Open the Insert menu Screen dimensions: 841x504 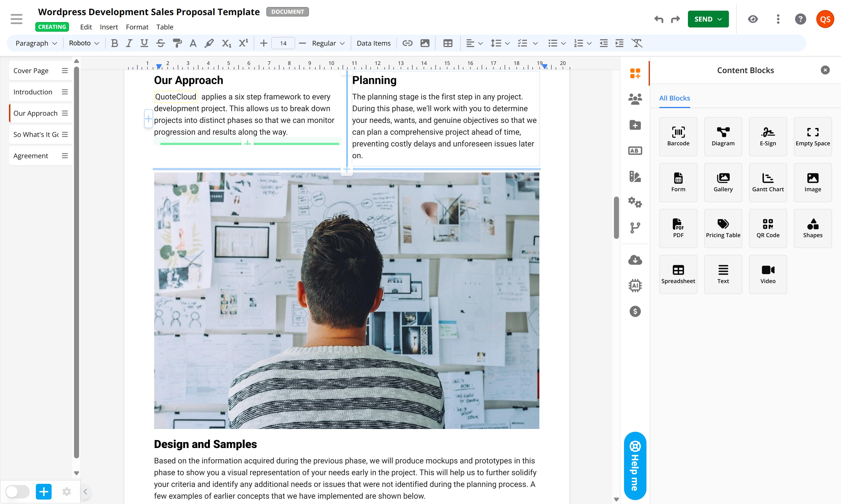pos(108,27)
